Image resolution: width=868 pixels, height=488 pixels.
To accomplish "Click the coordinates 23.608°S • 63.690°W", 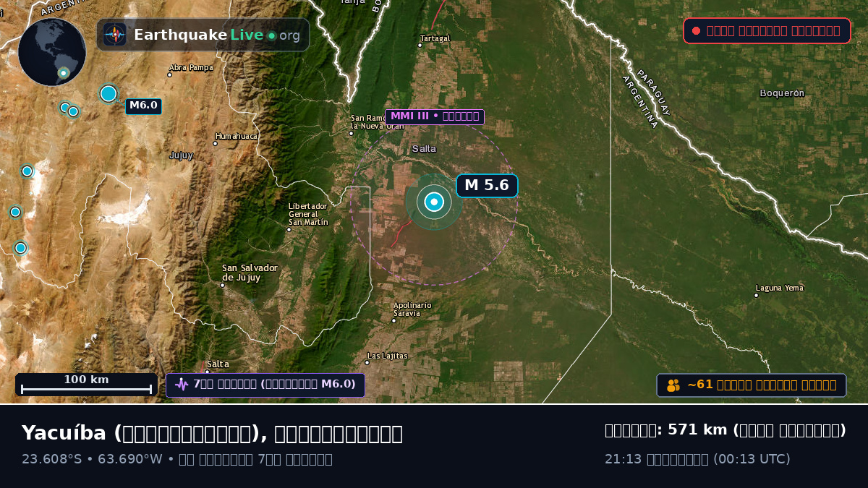I will click(x=91, y=459).
